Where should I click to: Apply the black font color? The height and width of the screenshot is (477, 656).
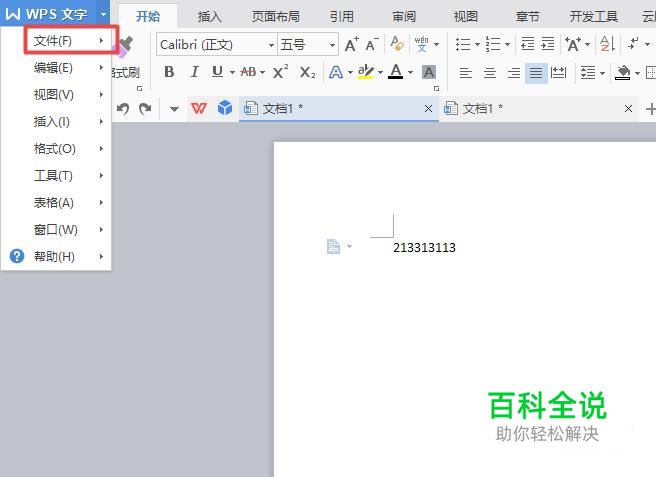click(396, 72)
